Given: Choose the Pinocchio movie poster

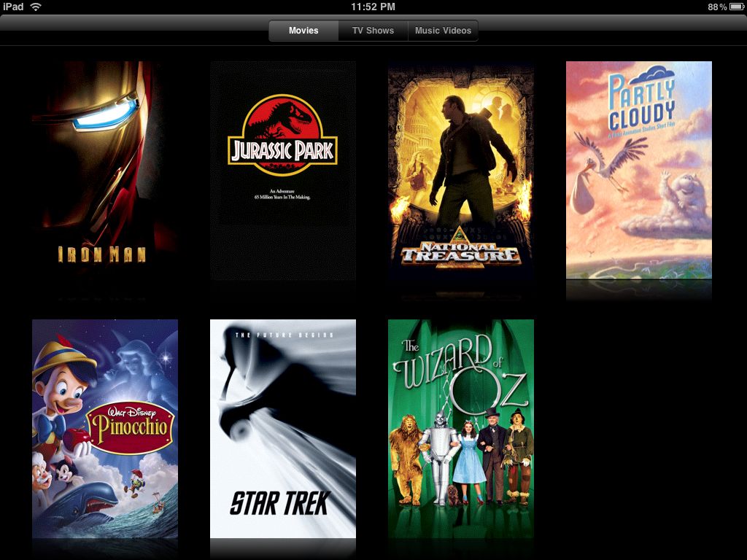Looking at the screenshot, I should point(105,429).
